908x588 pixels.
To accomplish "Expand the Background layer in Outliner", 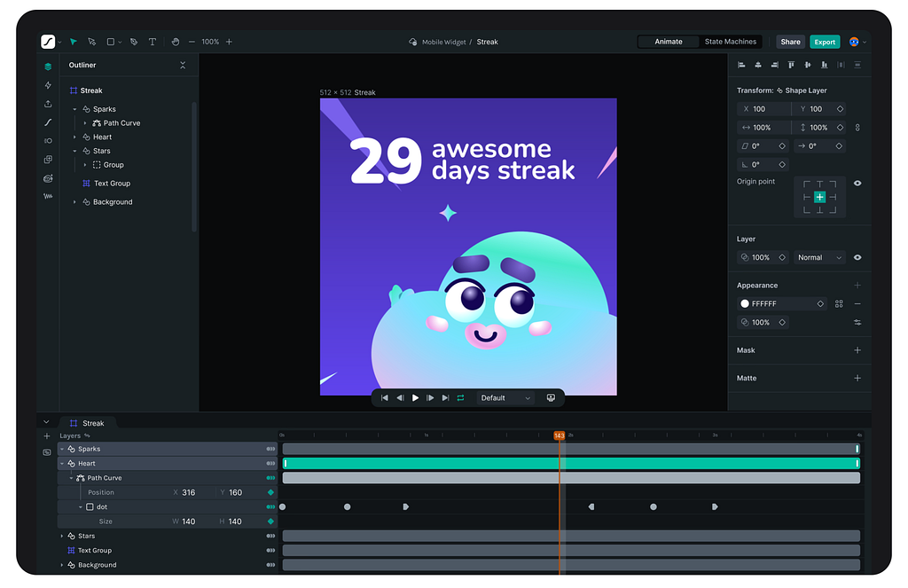I will 75,202.
